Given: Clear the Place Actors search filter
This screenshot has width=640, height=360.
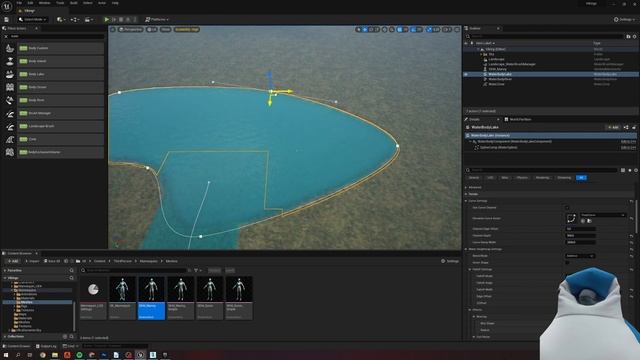Looking at the screenshot, I should (x=6, y=36).
